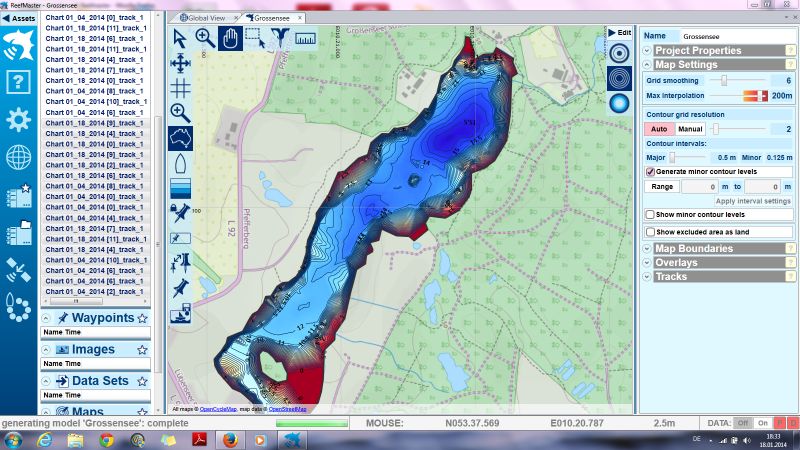Check Show excluded area as land

[650, 232]
